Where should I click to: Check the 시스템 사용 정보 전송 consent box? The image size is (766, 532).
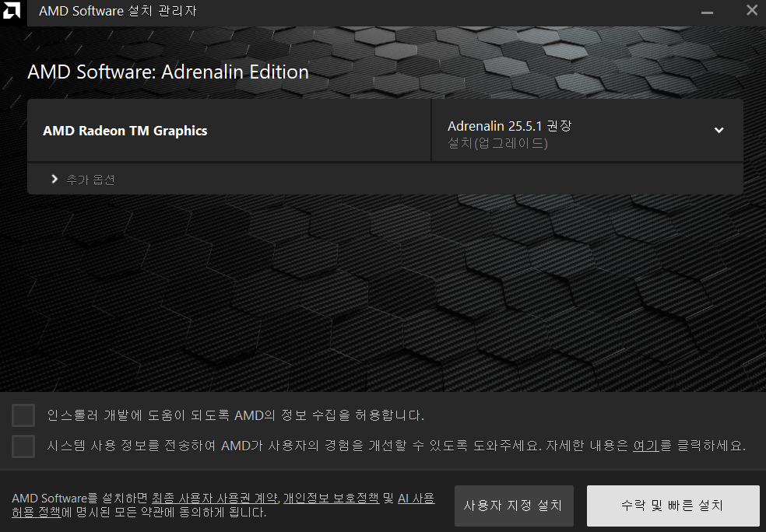[x=23, y=446]
